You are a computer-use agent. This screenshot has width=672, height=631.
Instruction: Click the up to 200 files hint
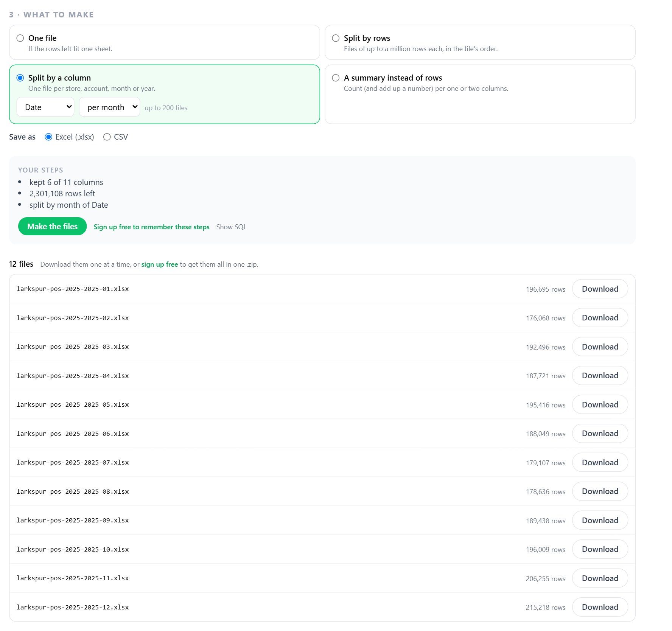tap(166, 108)
